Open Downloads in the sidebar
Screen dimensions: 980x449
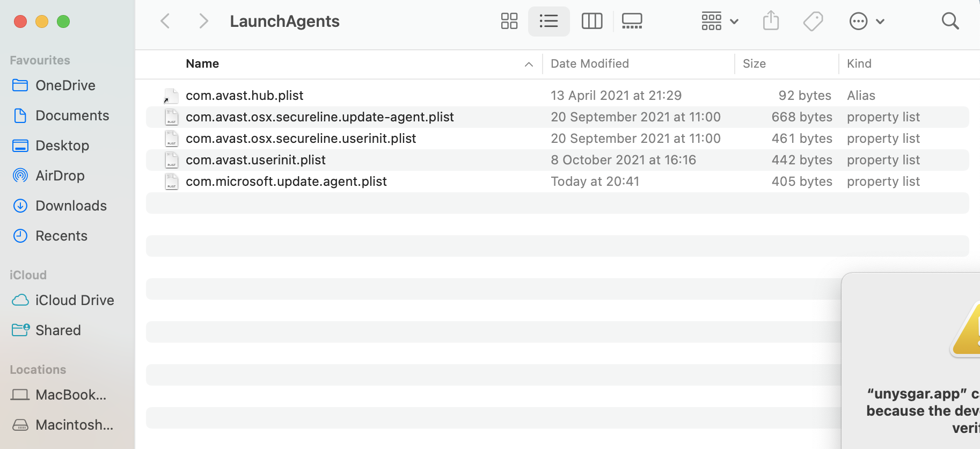pyautogui.click(x=71, y=206)
